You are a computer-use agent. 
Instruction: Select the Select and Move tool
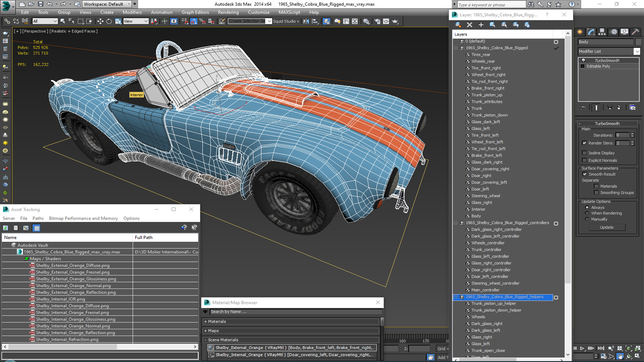(x=100, y=21)
